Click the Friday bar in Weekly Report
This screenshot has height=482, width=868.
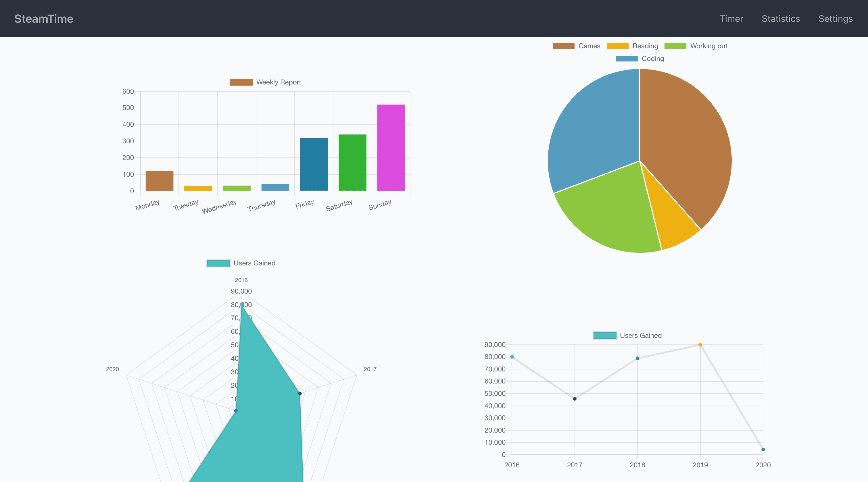click(314, 164)
